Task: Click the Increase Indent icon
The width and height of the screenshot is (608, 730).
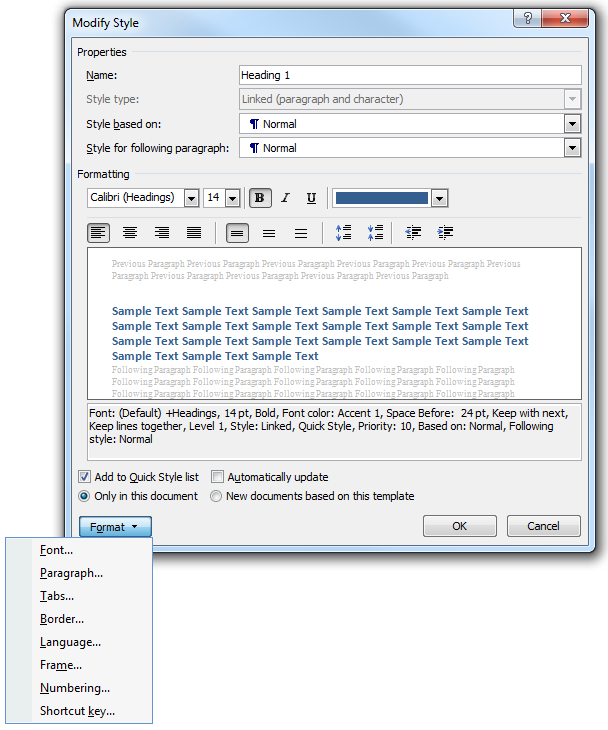Action: 445,232
